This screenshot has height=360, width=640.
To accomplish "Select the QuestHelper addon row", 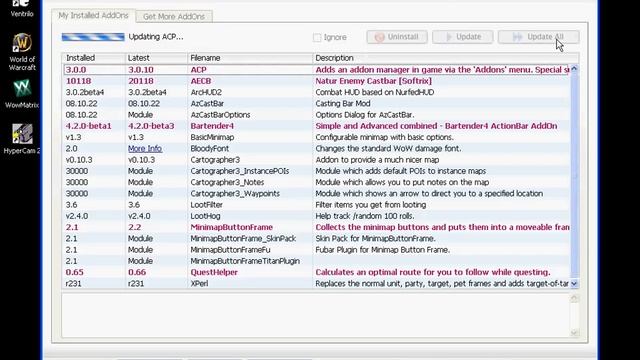I will pos(316,272).
